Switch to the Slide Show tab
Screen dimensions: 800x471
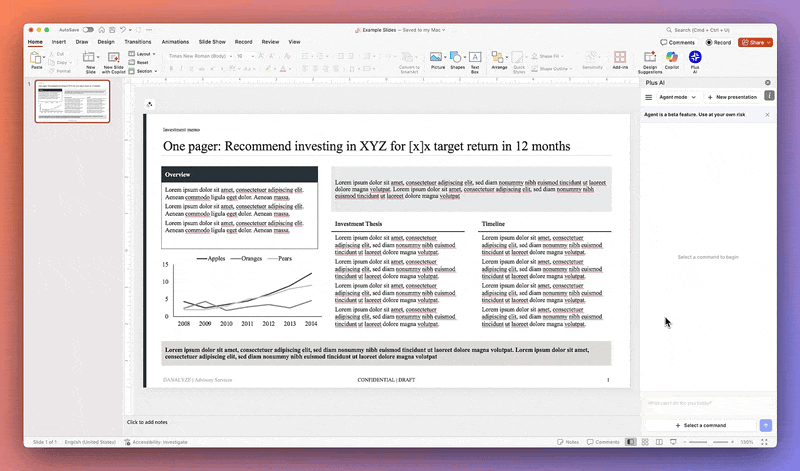tap(212, 42)
